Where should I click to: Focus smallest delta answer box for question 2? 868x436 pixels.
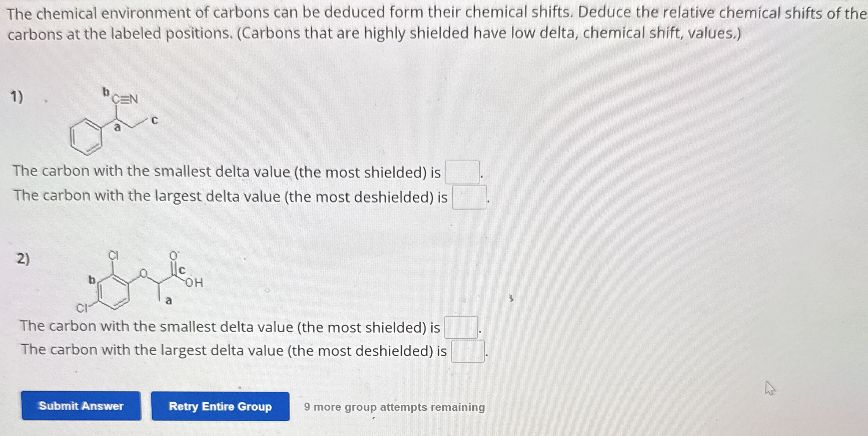tap(461, 327)
